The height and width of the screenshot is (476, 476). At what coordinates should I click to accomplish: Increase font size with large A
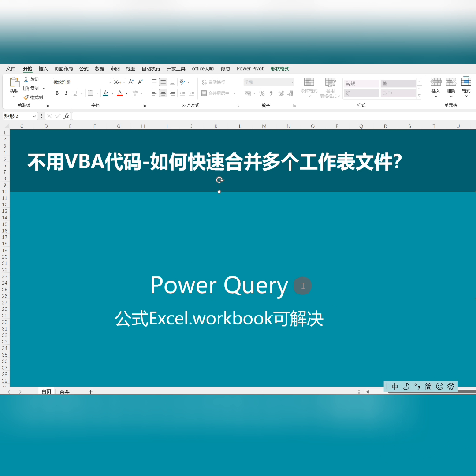tap(131, 82)
